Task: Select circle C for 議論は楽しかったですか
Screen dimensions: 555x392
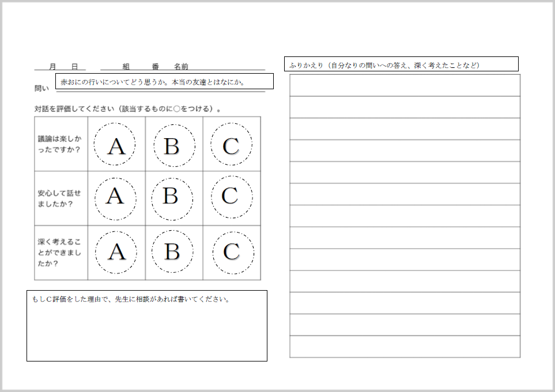Action: (x=232, y=144)
